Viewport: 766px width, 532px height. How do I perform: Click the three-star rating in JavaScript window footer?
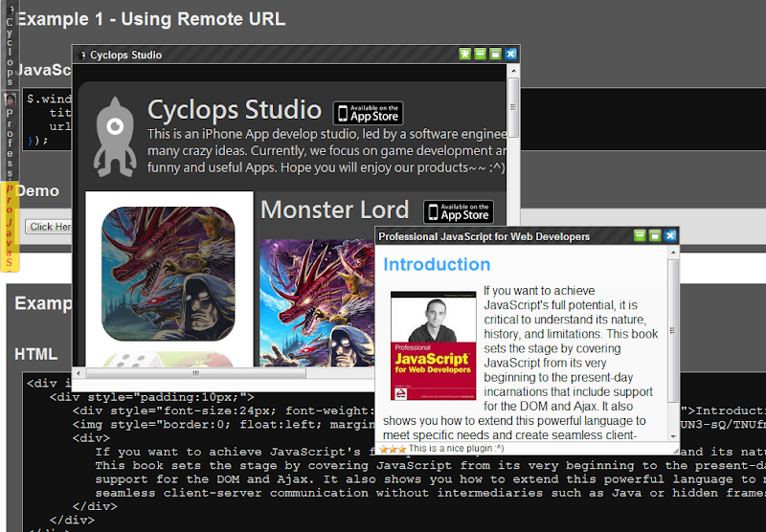(x=393, y=449)
